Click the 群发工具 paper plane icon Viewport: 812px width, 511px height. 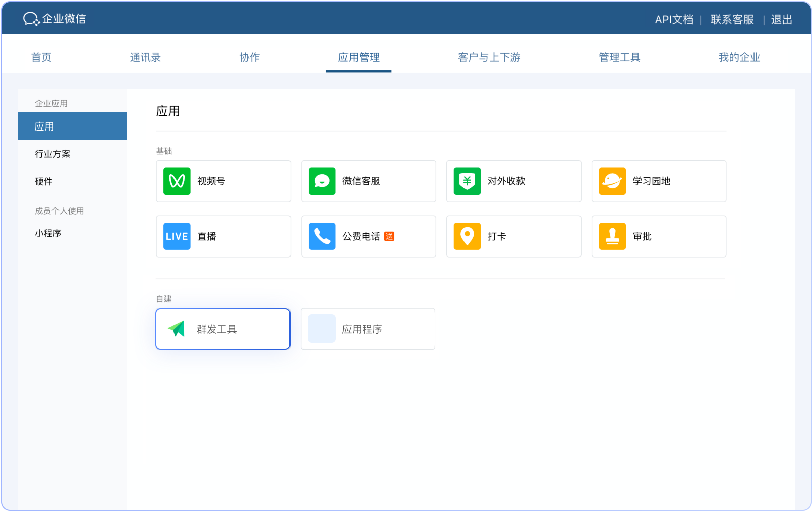(177, 329)
